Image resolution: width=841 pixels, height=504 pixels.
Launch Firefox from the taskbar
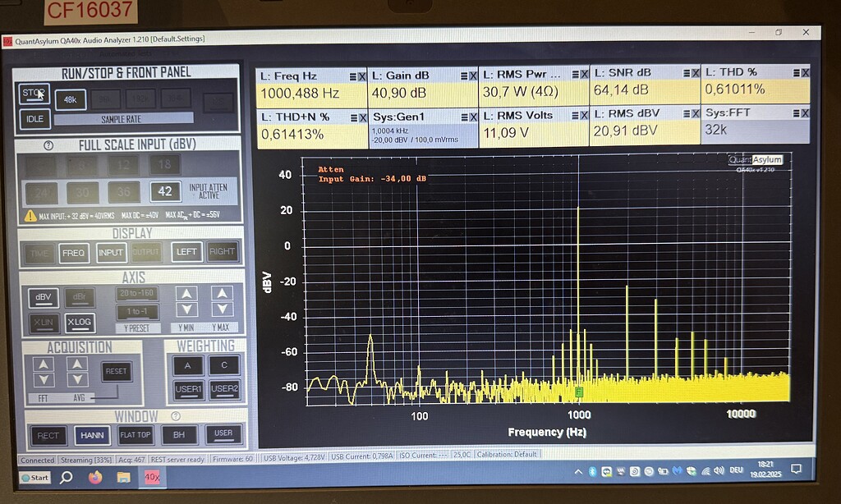[x=94, y=477]
